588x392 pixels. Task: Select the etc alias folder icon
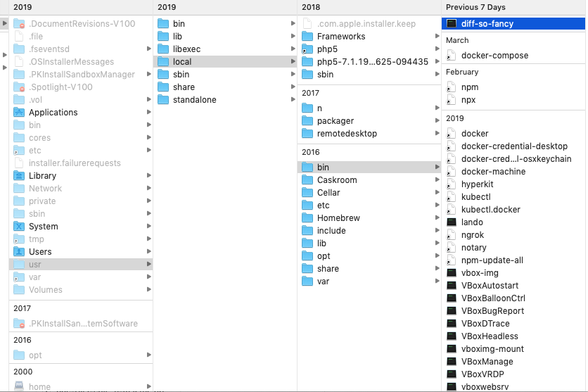[x=19, y=151]
